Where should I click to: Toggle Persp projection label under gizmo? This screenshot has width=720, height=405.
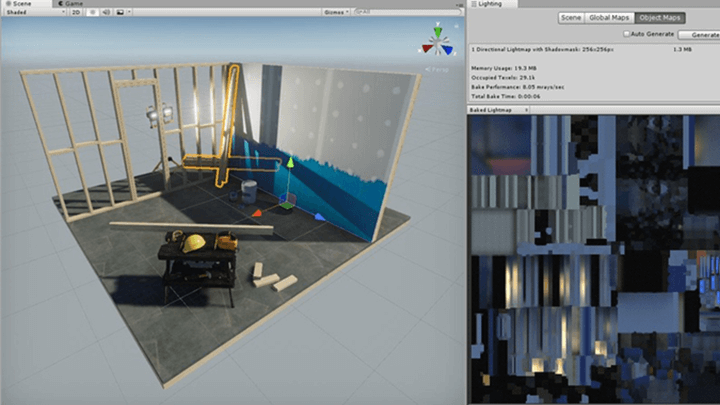[437, 69]
